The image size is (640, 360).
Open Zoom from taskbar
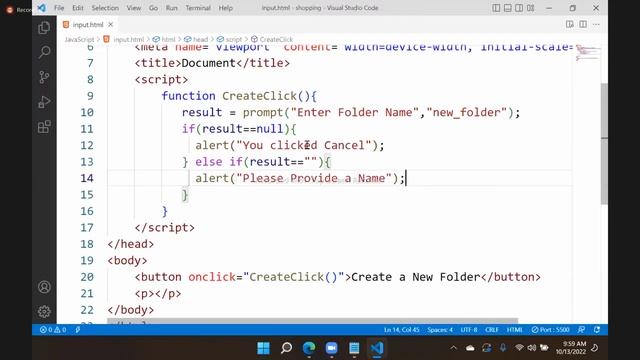(x=331, y=348)
